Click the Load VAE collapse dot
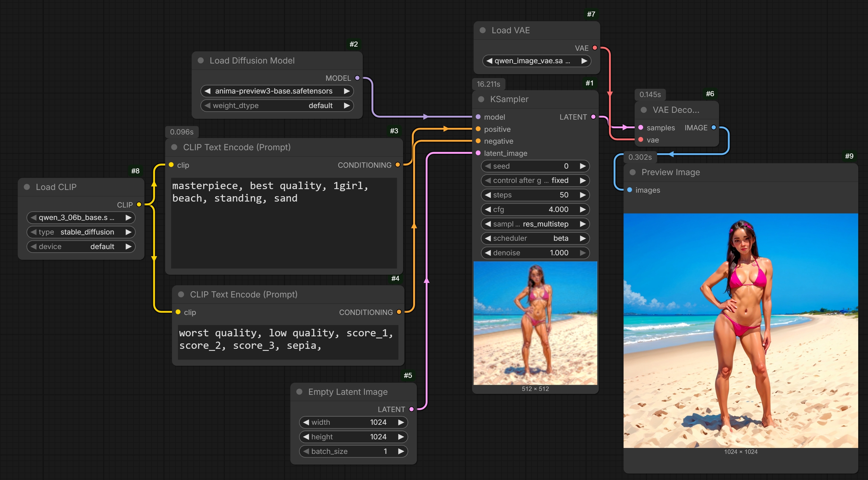The height and width of the screenshot is (480, 868). 482,30
